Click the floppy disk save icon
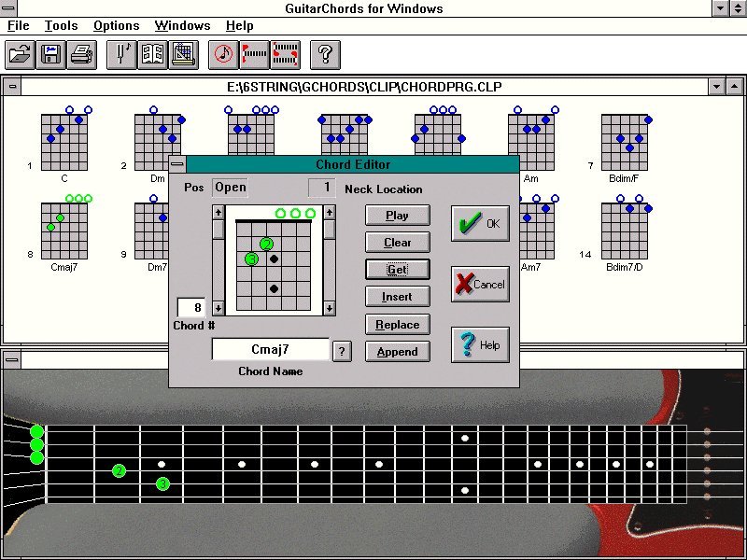The image size is (747, 560). 51,55
